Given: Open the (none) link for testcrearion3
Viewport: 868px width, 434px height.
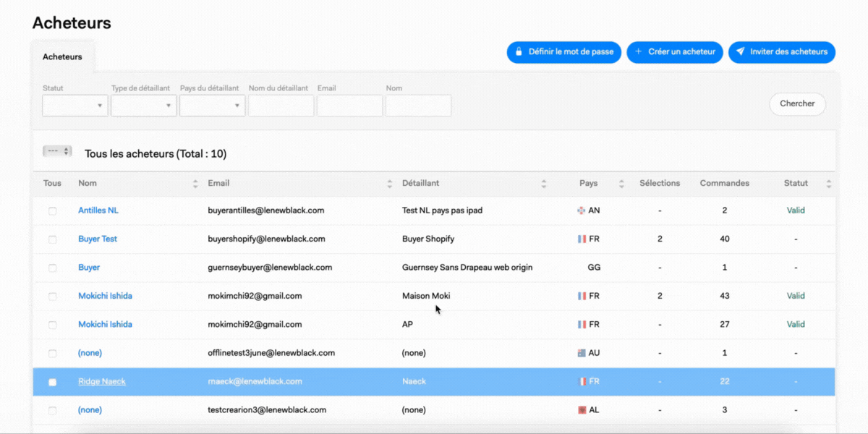Looking at the screenshot, I should click(x=90, y=409).
